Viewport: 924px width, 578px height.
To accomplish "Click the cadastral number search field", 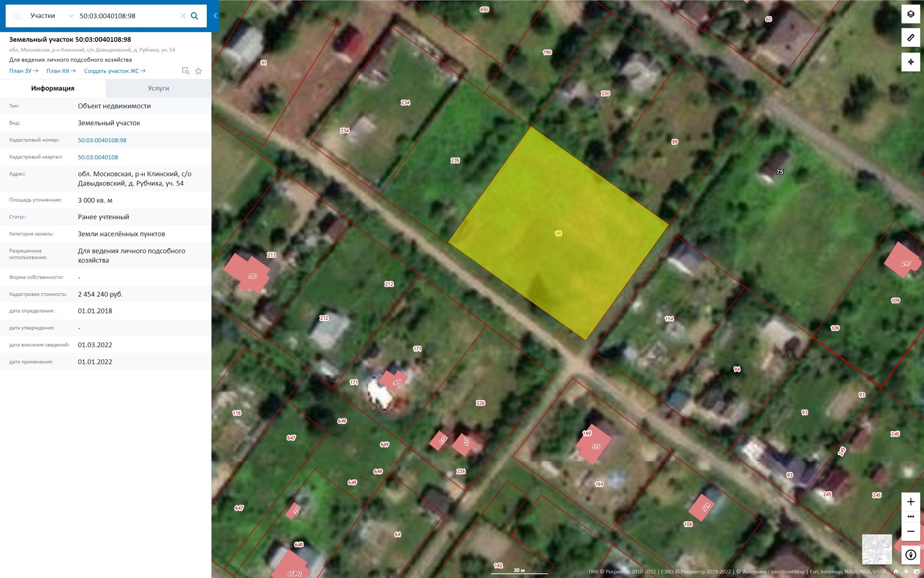I will pos(127,16).
